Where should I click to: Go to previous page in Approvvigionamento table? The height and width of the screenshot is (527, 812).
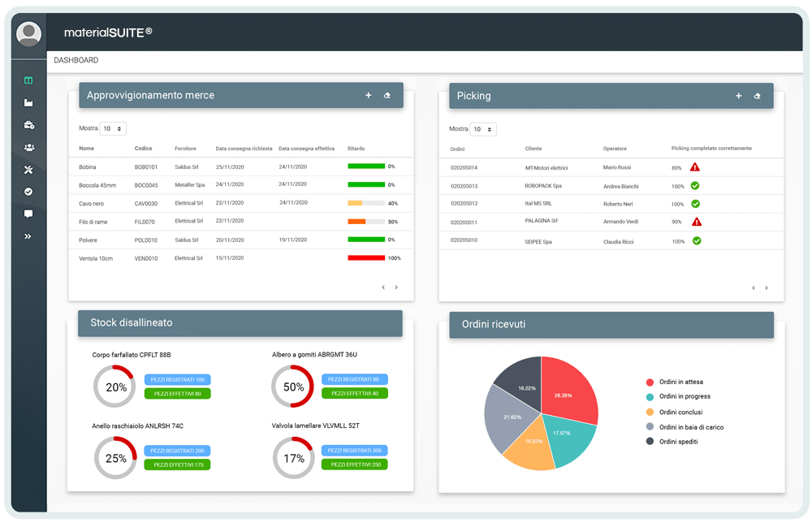tap(382, 287)
